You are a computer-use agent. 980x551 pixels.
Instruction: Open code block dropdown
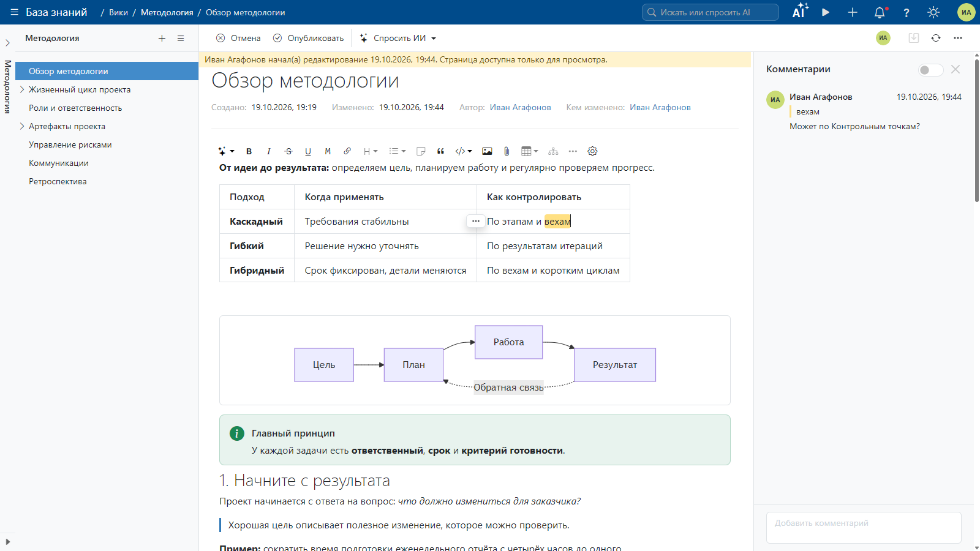coord(464,151)
